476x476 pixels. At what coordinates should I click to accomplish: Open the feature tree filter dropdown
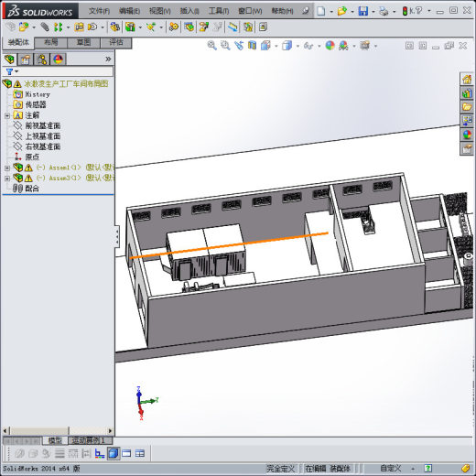coord(13,71)
